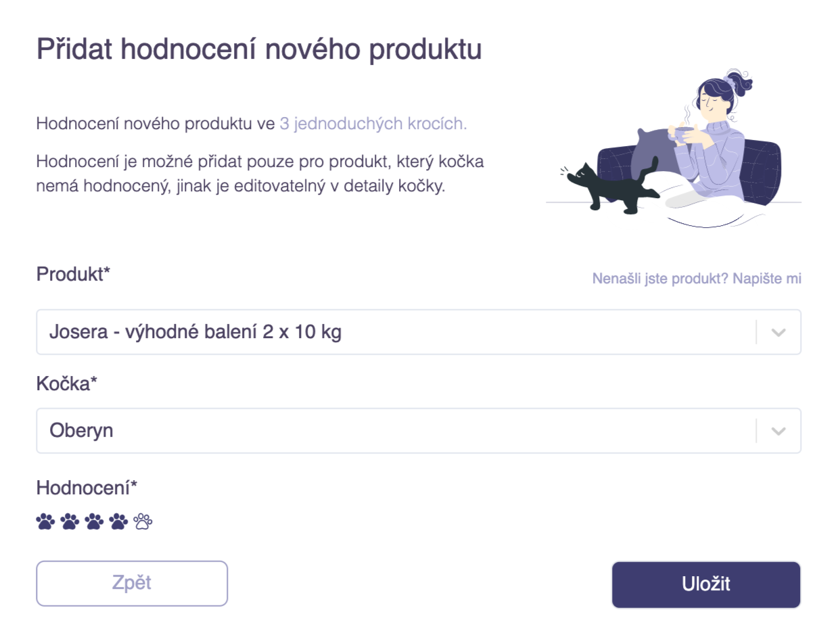Open the Oberyn cat selection field
The image size is (840, 637).
419,431
